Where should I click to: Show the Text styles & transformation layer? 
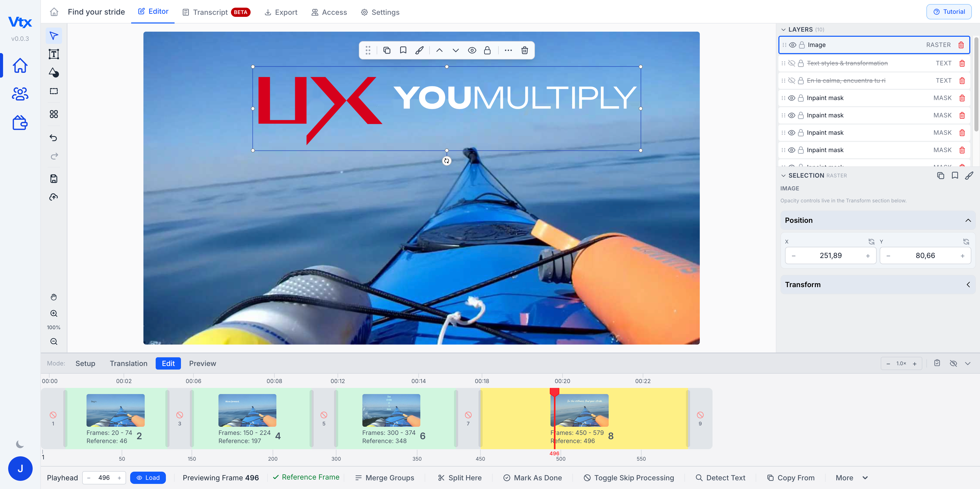792,63
